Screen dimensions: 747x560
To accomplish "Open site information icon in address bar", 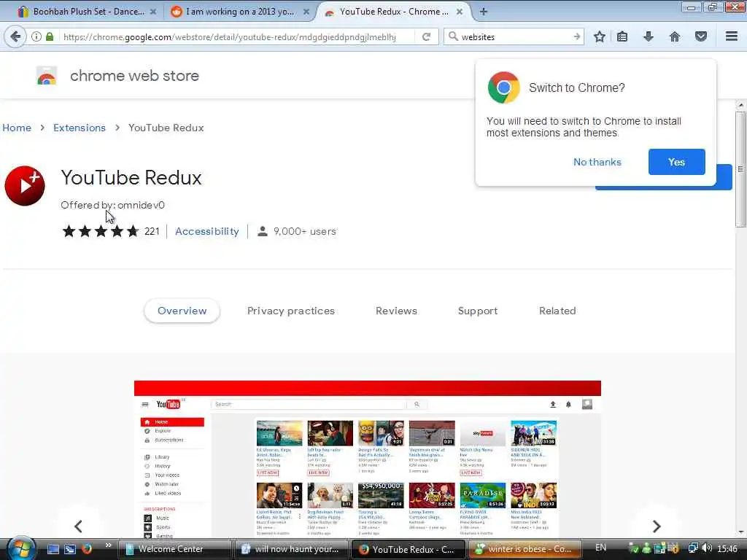I will (36, 36).
